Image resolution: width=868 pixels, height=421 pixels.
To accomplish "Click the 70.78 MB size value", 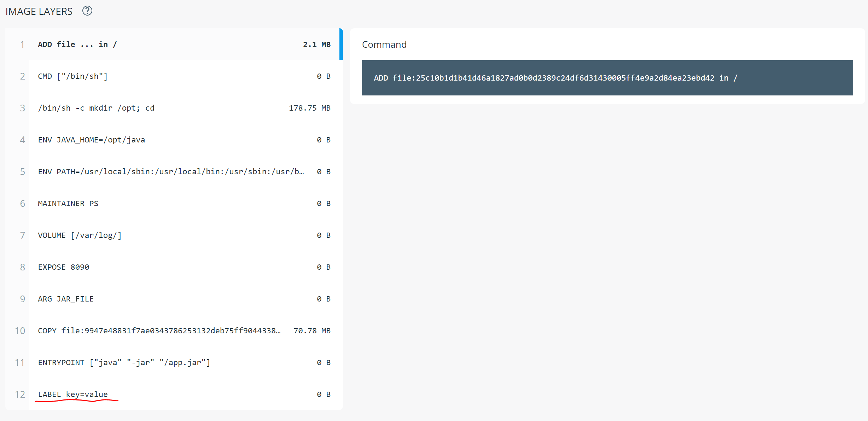I will coord(312,331).
